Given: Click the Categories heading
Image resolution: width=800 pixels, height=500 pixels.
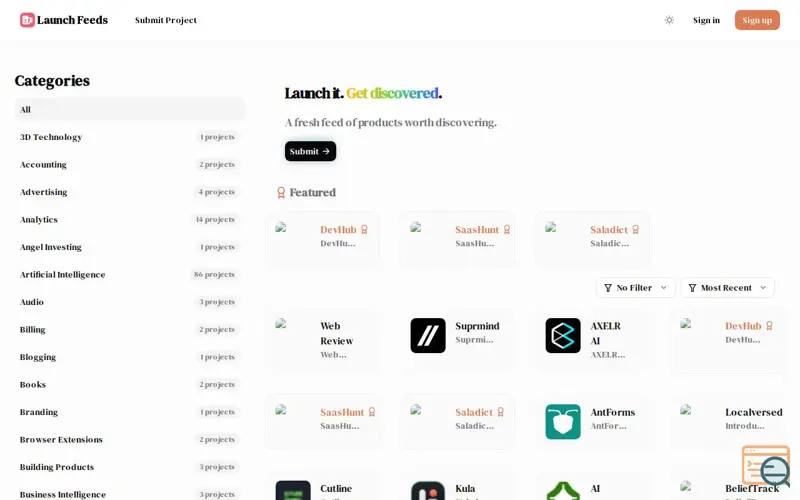Looking at the screenshot, I should coord(52,81).
